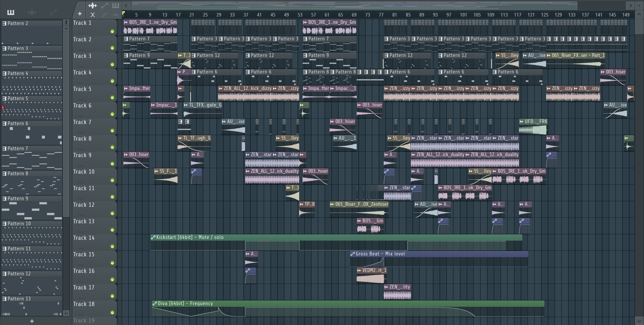The image size is (644, 325).
Task: Select the Track 6 header label
Action: [x=82, y=106]
